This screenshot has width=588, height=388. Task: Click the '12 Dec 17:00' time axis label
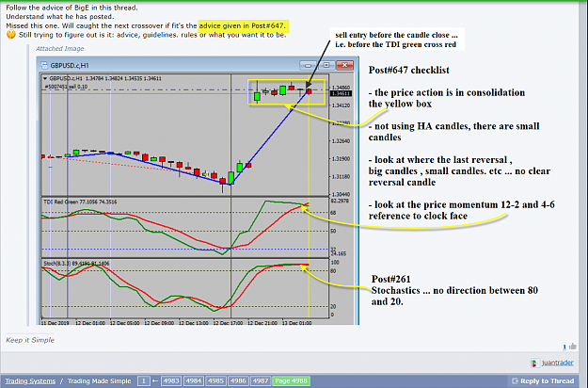(x=229, y=323)
